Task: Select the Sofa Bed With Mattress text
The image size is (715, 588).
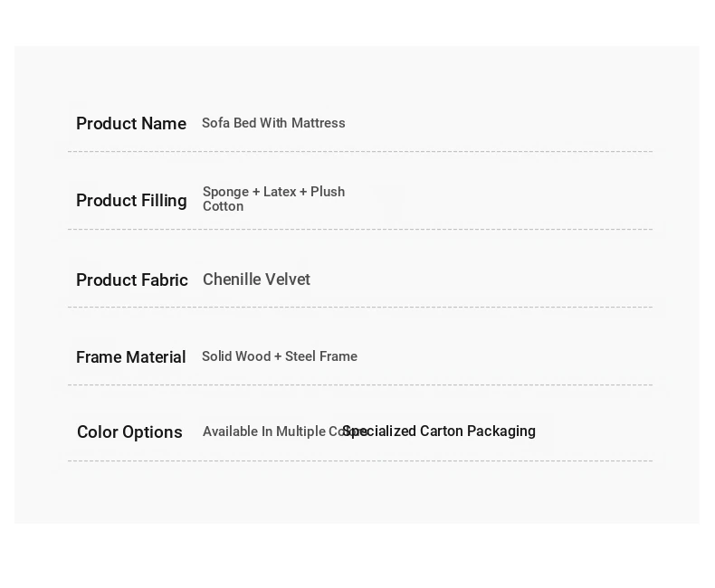Action: click(x=273, y=123)
